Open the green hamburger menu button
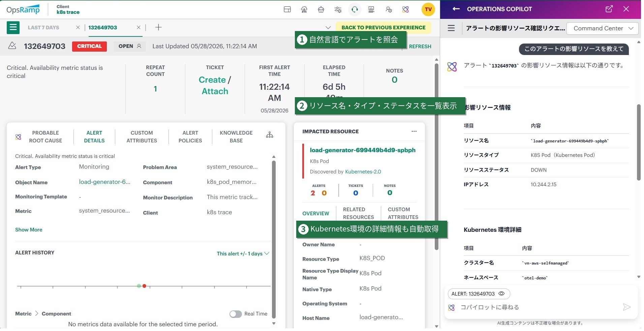 tap(13, 27)
